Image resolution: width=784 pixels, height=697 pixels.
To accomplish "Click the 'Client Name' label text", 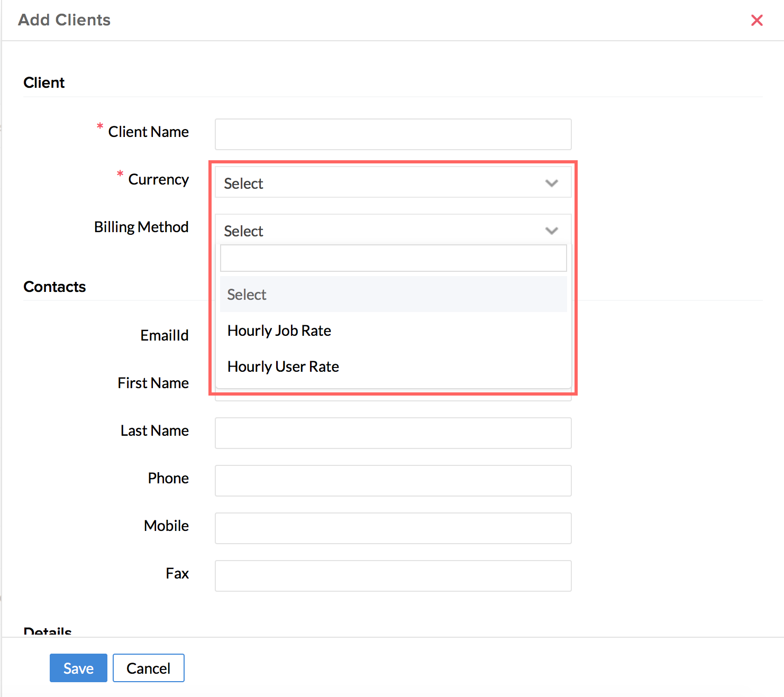I will 148,132.
